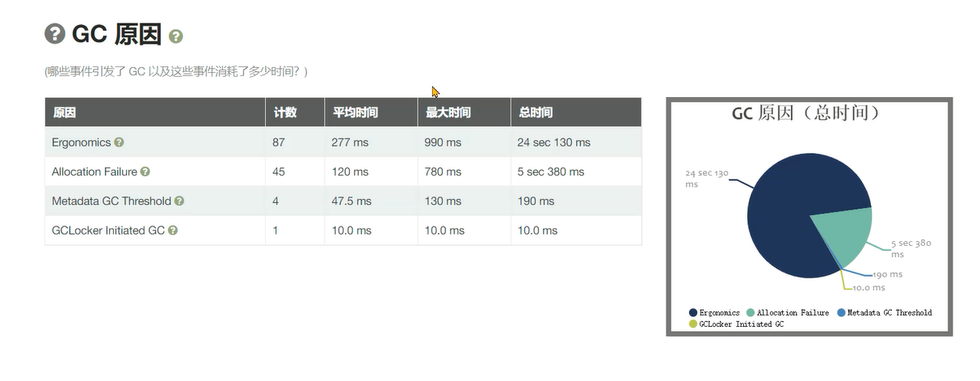Click the 平均时间 column header
The height and width of the screenshot is (381, 980).
[355, 112]
